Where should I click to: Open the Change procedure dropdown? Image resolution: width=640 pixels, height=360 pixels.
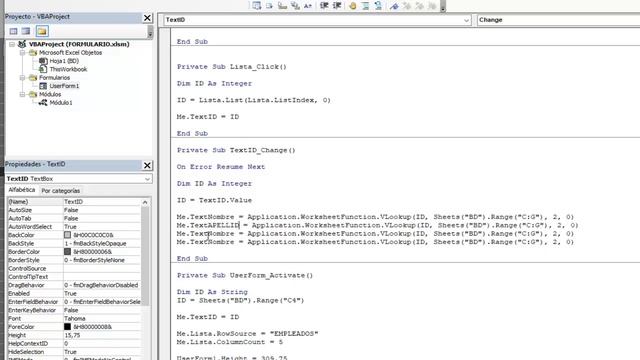(x=558, y=20)
